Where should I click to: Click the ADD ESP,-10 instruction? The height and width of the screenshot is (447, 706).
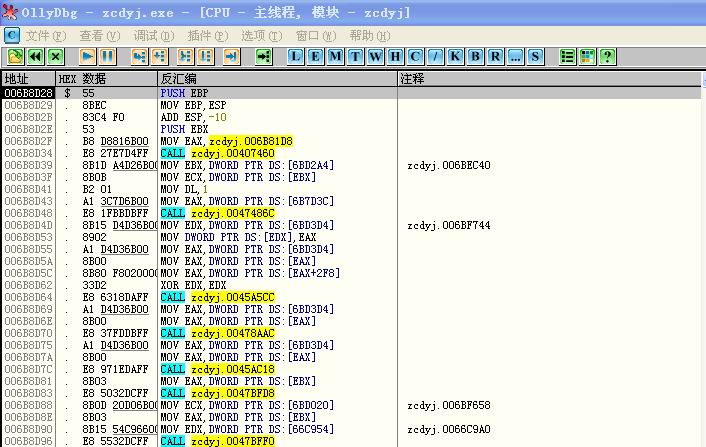pos(193,117)
